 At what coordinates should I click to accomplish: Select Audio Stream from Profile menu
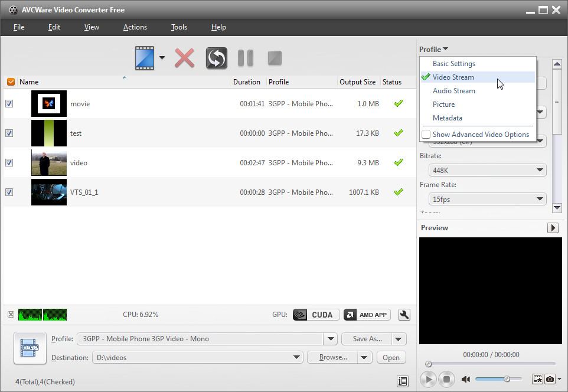click(453, 91)
